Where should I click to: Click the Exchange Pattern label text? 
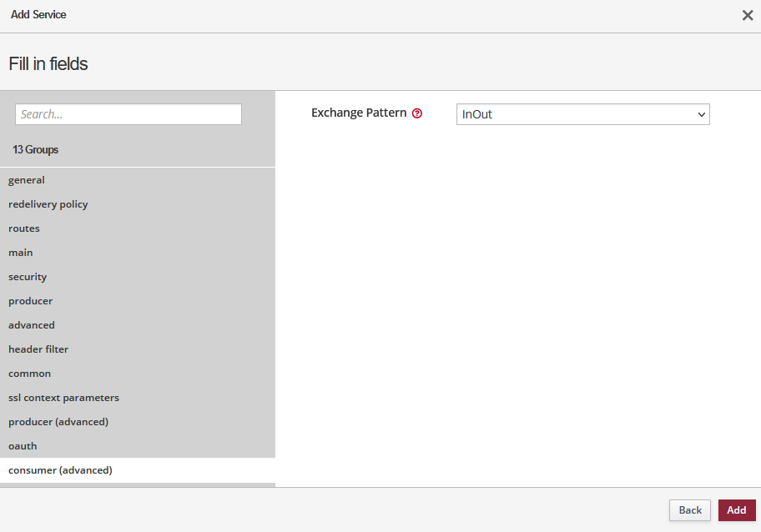pyautogui.click(x=359, y=113)
